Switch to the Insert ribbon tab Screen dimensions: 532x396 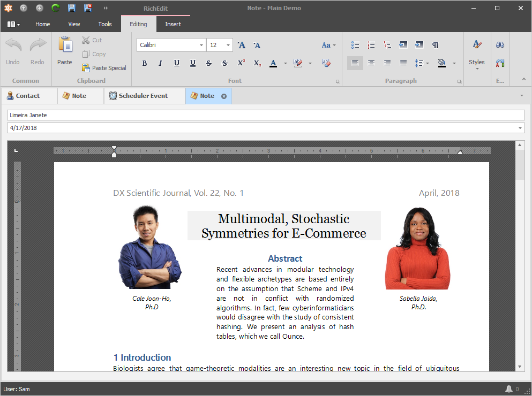point(173,24)
